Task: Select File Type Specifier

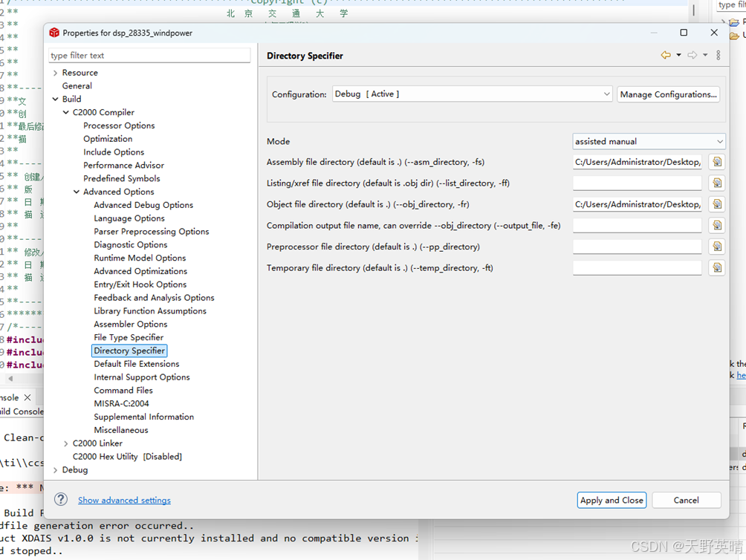Action: pos(129,337)
